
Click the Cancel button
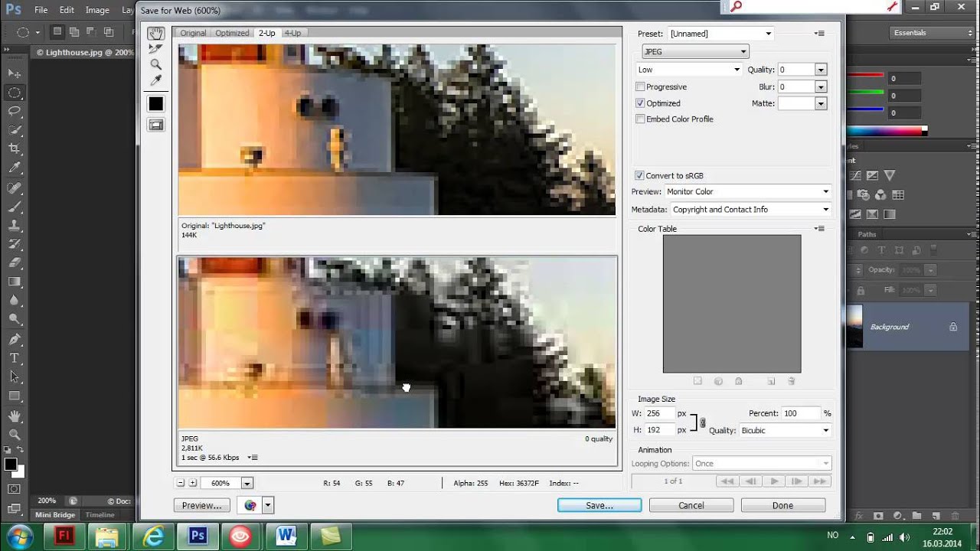coord(691,505)
